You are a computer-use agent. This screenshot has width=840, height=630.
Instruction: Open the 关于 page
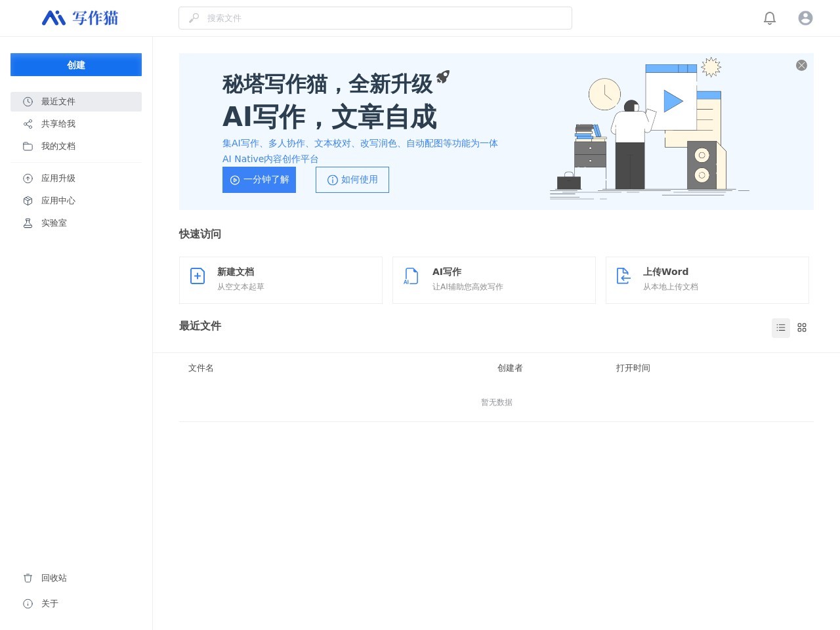coord(76,604)
